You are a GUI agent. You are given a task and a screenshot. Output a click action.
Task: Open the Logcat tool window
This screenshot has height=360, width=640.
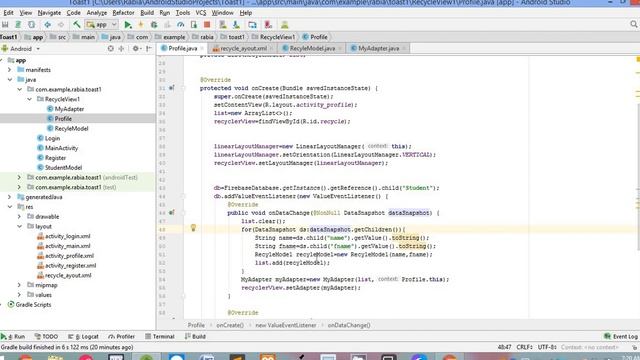point(83,337)
